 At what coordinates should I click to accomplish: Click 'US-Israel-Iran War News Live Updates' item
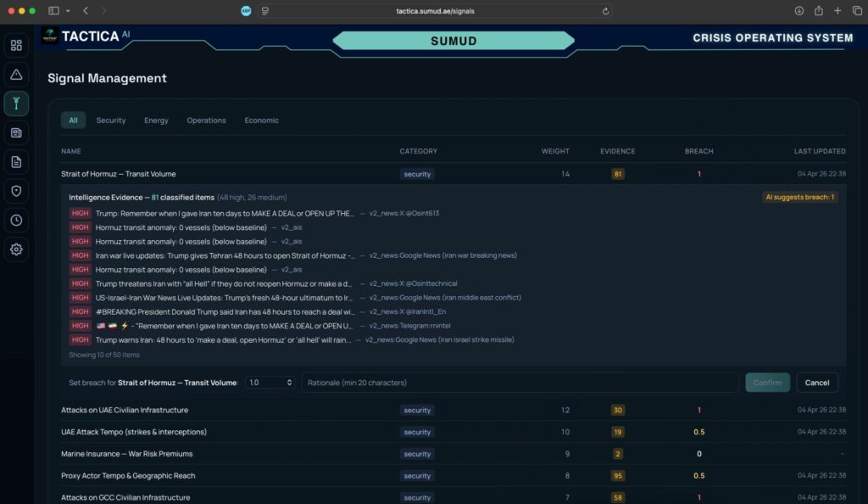tap(295, 298)
